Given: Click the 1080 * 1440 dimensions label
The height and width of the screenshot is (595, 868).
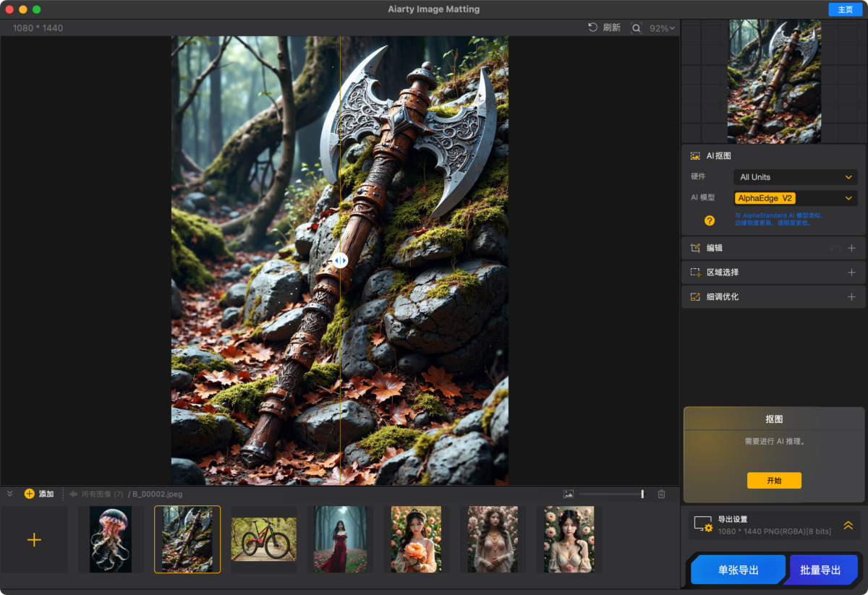Looking at the screenshot, I should tap(38, 28).
